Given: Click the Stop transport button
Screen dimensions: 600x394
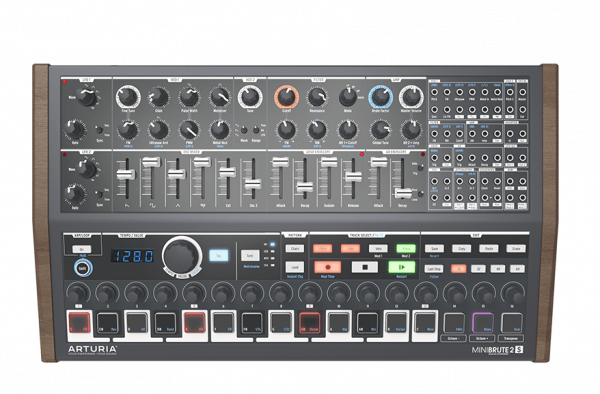Looking at the screenshot, I should coord(365,267).
